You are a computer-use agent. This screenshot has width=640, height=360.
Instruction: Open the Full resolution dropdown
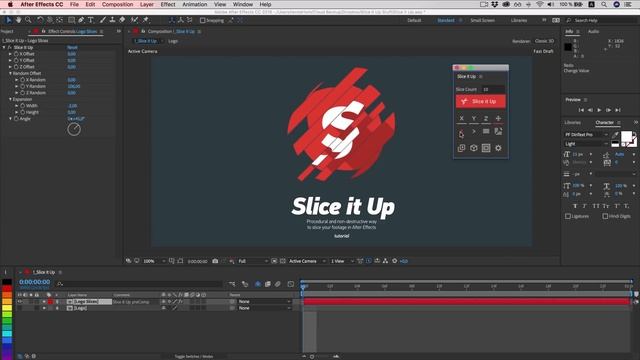pos(253,261)
